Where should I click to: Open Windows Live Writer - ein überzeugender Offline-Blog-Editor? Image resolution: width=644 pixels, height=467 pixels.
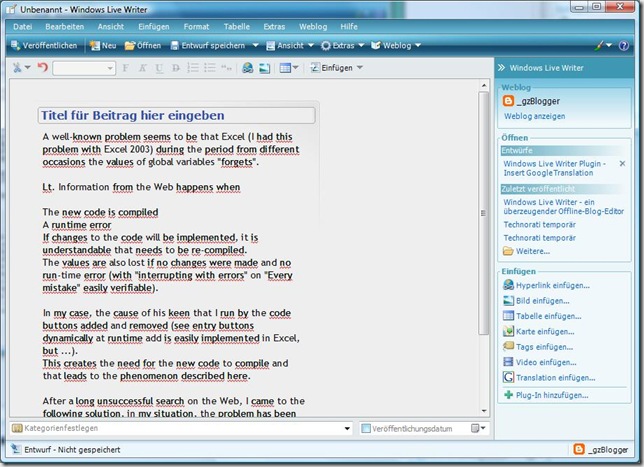coord(563,207)
